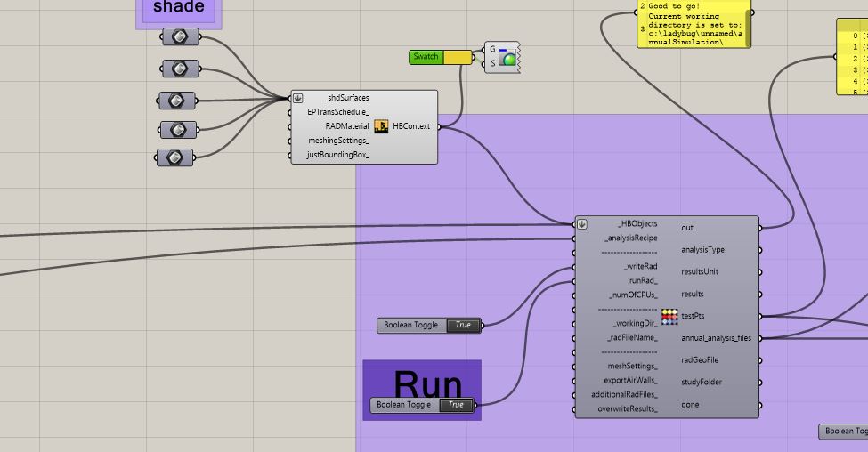
Task: Click the HBContext output label
Action: [411, 126]
